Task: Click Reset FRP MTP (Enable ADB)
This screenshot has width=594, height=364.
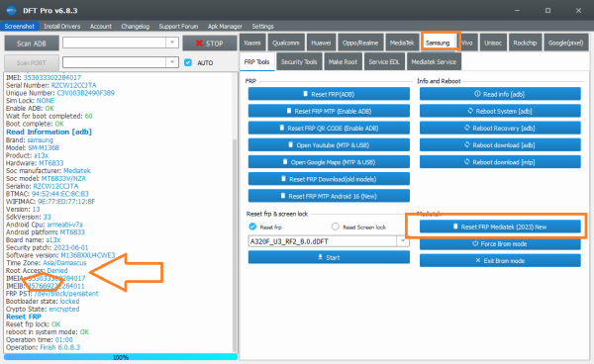Action: tap(329, 111)
